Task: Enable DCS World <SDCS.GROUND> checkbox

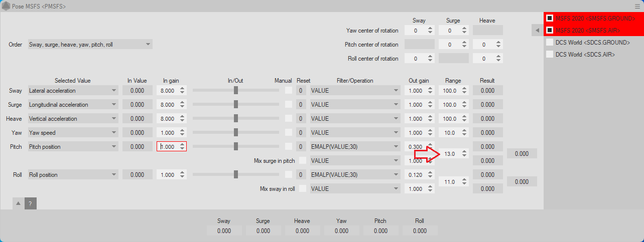Action: pos(550,42)
